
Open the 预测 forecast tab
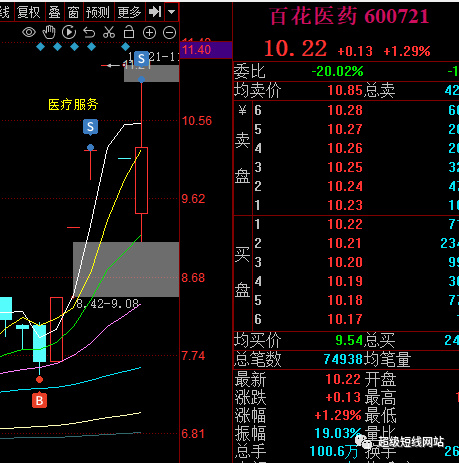click(x=98, y=12)
